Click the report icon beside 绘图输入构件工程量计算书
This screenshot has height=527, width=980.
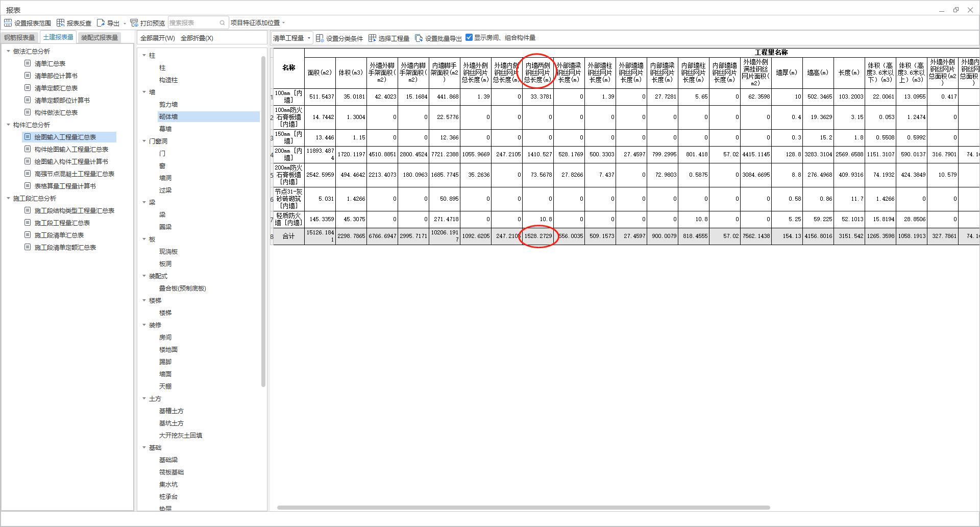point(28,161)
